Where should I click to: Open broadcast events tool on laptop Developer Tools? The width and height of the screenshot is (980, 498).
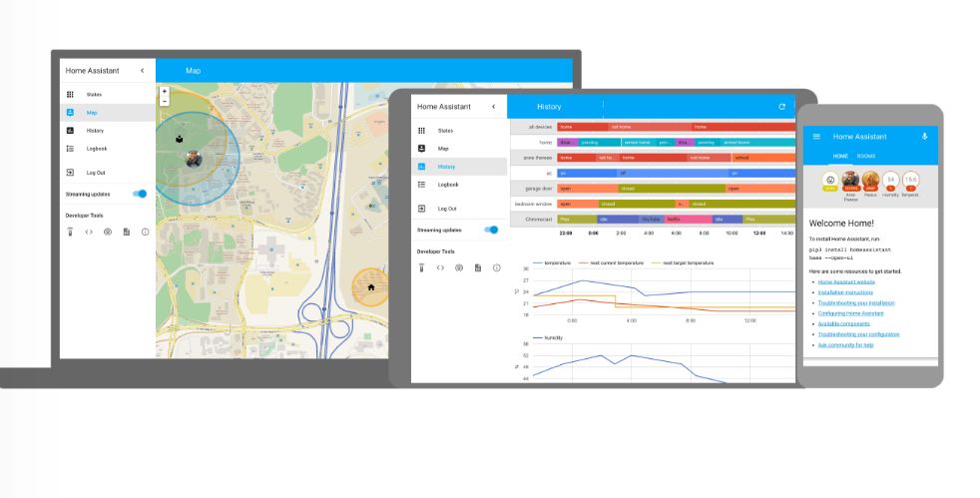click(x=108, y=232)
